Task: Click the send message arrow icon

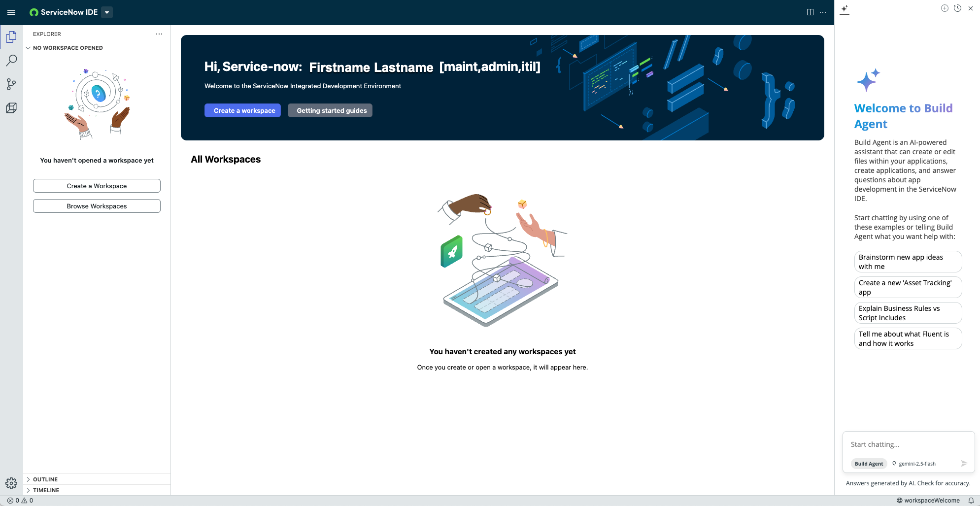Action: click(x=964, y=464)
